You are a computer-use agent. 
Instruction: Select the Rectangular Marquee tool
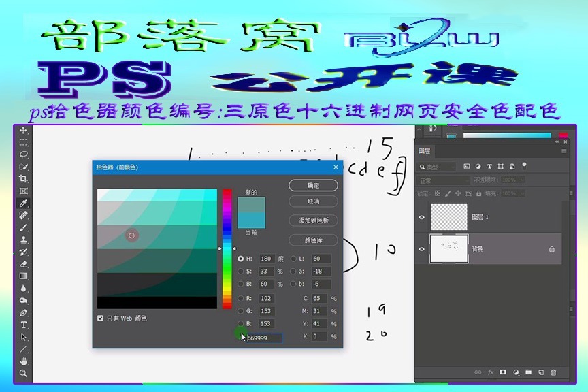click(23, 142)
